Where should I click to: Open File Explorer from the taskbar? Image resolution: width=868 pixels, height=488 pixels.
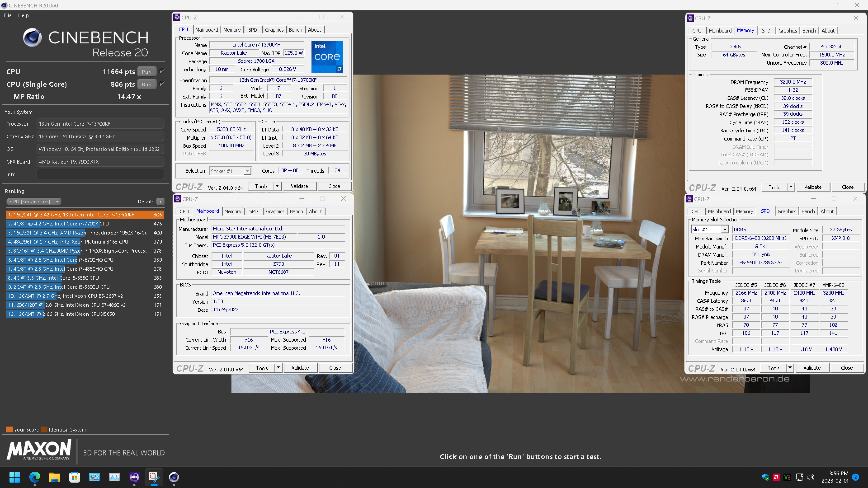click(x=54, y=477)
